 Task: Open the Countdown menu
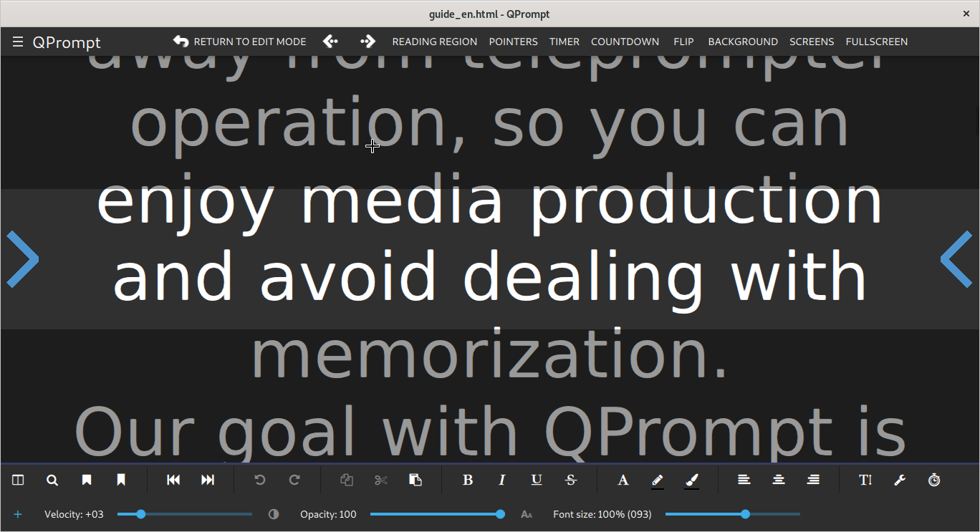tap(625, 42)
